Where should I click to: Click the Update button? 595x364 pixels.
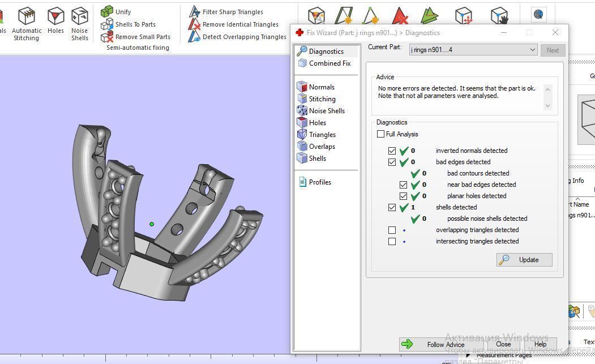(x=524, y=260)
